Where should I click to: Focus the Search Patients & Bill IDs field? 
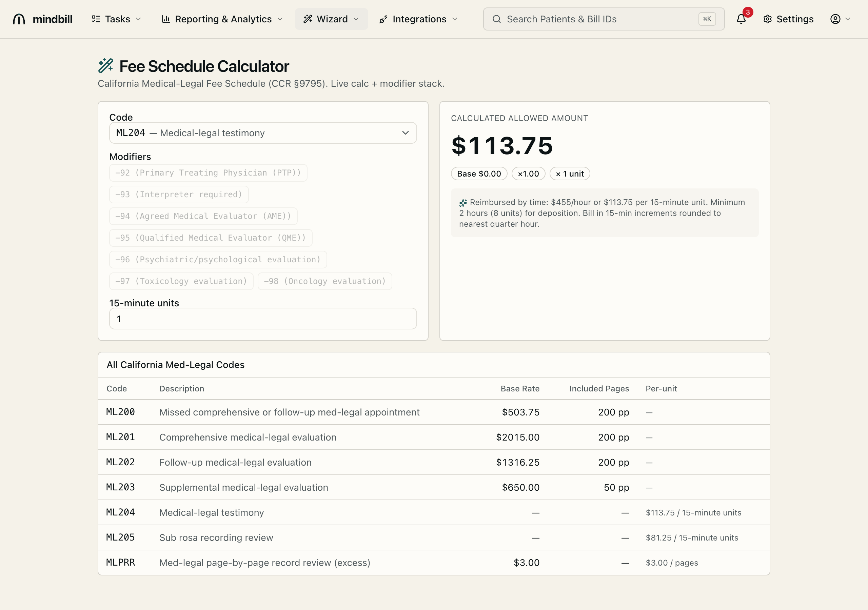pos(604,19)
